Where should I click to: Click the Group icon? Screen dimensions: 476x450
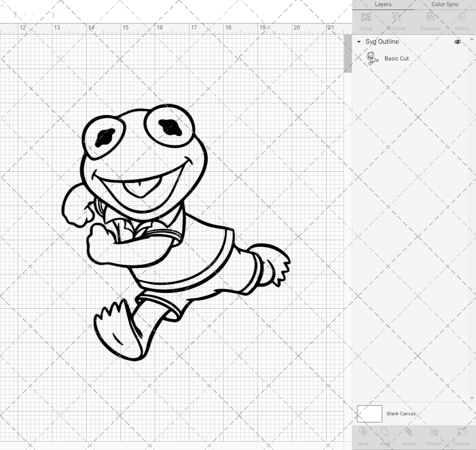click(366, 17)
